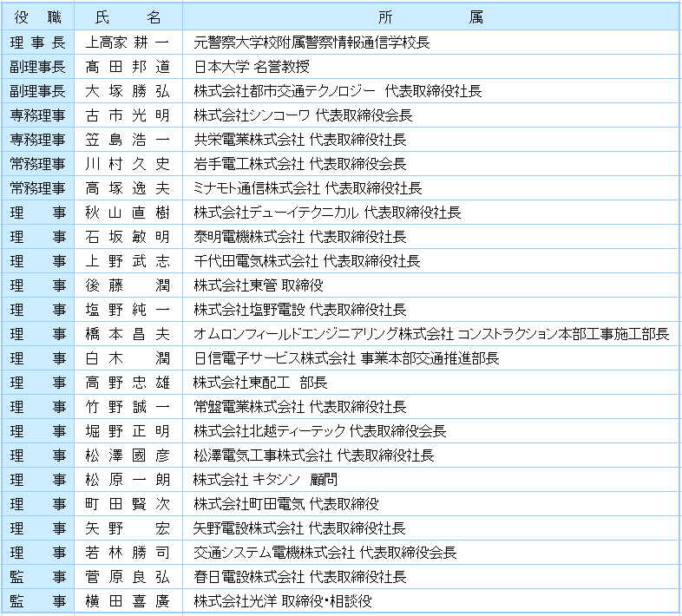Click the name 矢野 宏
This screenshot has height=616, width=682.
128,529
